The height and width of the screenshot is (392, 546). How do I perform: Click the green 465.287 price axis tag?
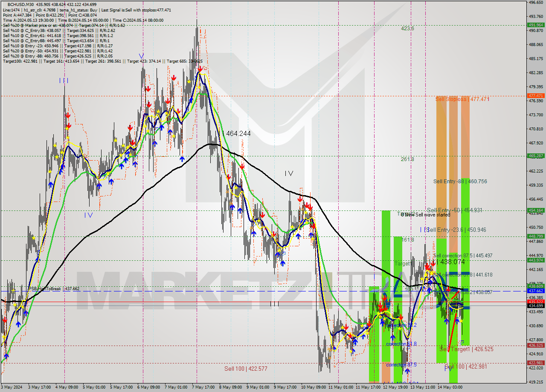pyautogui.click(x=536, y=156)
